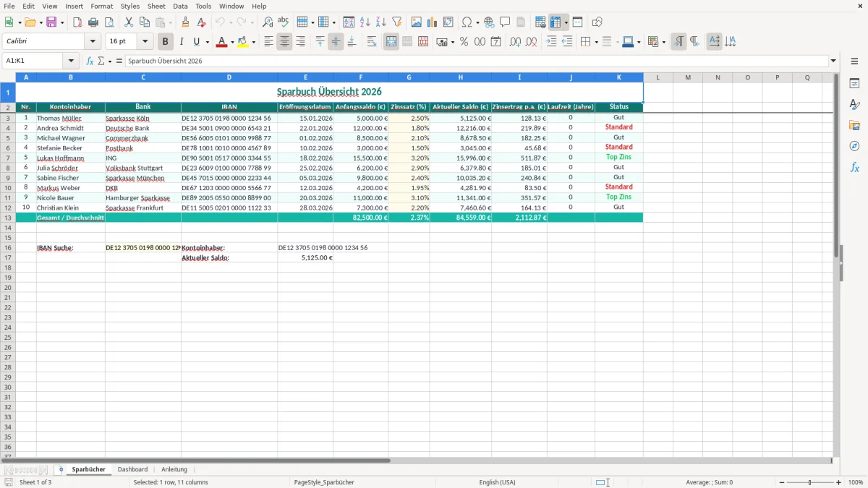The height and width of the screenshot is (488, 868).
Task: Open the Select Function dropdown arrow
Action: [110, 61]
